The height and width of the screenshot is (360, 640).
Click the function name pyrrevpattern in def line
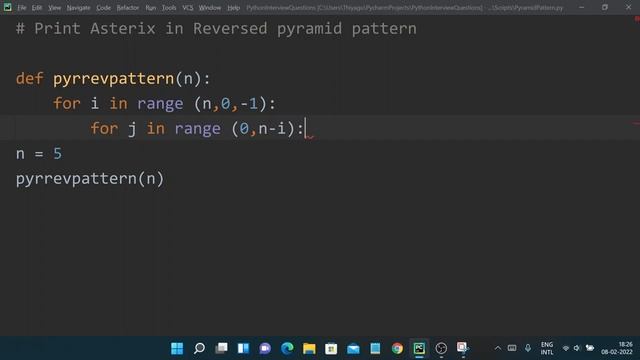[113, 78]
